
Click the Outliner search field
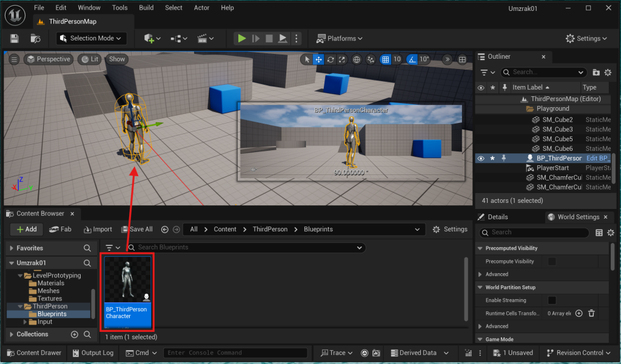(543, 72)
